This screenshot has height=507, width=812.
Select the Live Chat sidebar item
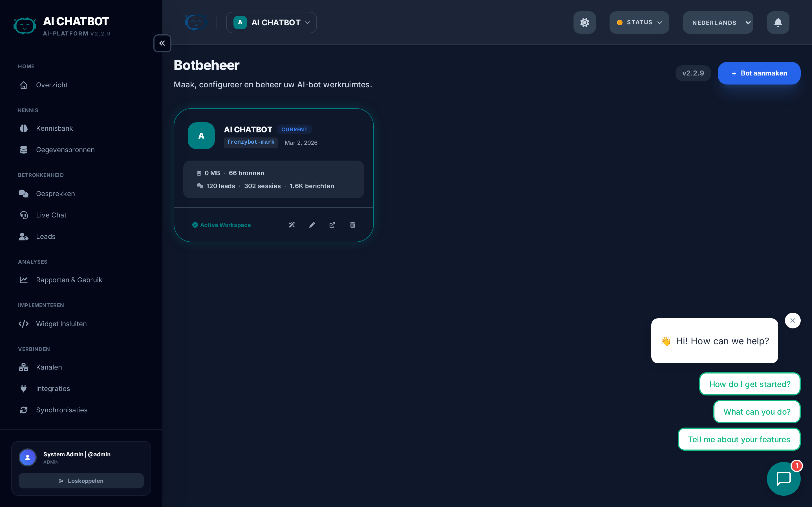click(x=51, y=215)
